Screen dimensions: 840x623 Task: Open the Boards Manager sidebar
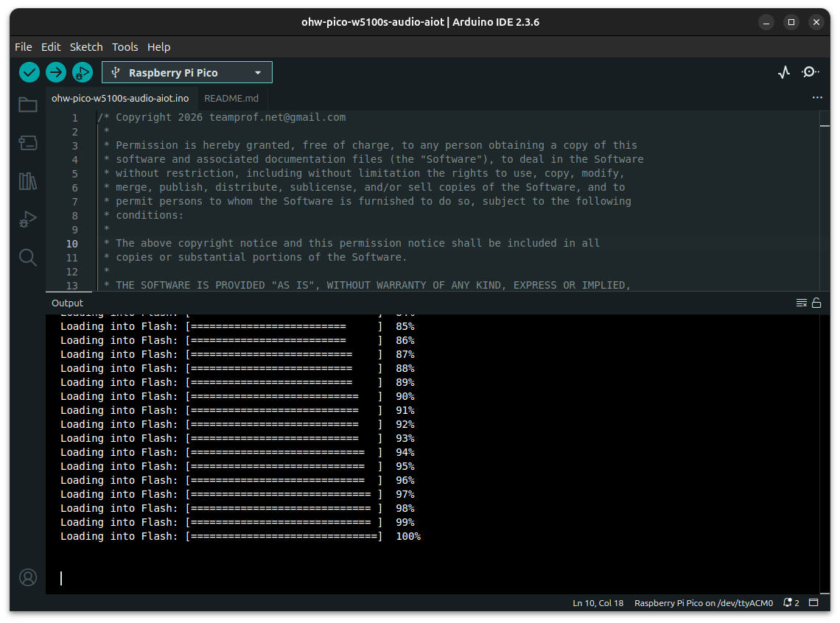[28, 143]
